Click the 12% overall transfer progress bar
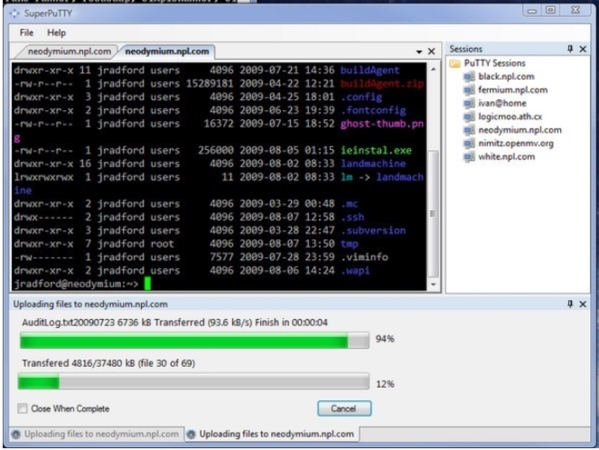This screenshot has height=450, width=599. click(x=193, y=382)
